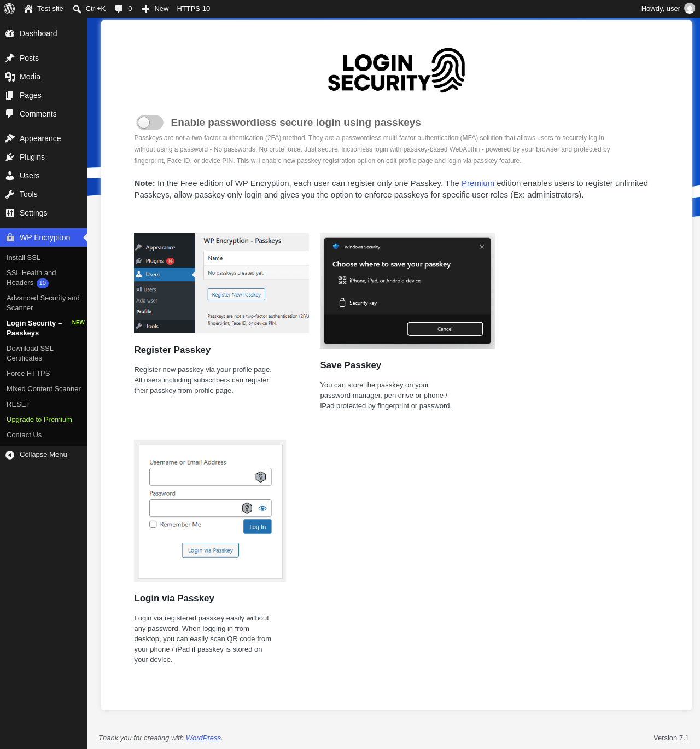700x749 pixels.
Task: Click the Save Passkey screenshot thumbnail
Action: tap(407, 291)
